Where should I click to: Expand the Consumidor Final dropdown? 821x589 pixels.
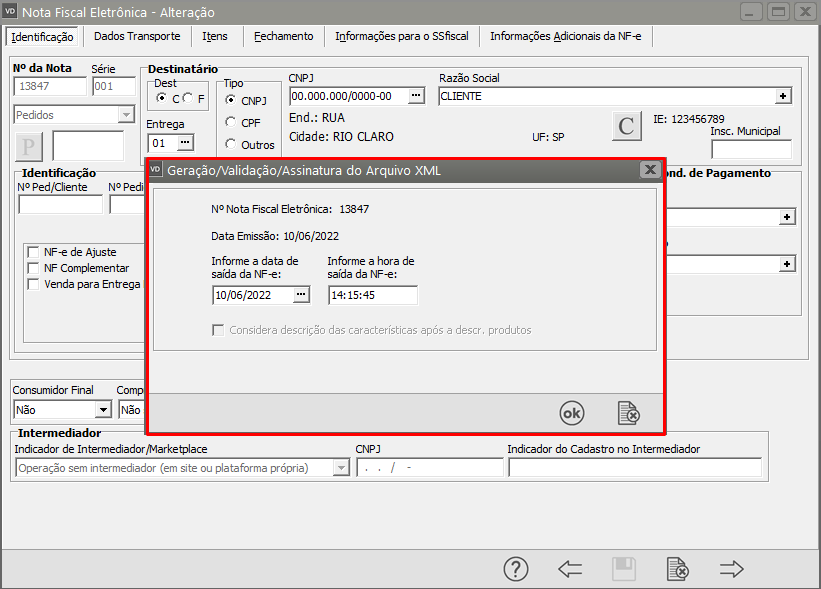103,409
